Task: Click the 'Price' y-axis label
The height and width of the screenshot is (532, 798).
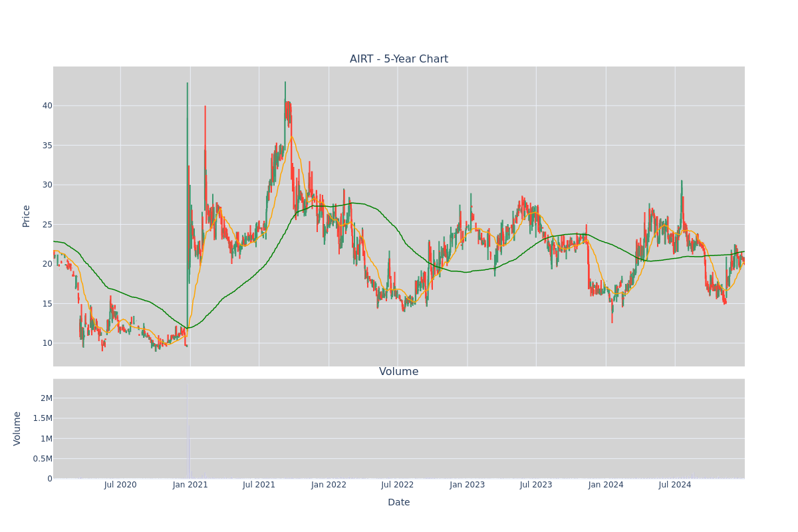Action: pyautogui.click(x=27, y=216)
